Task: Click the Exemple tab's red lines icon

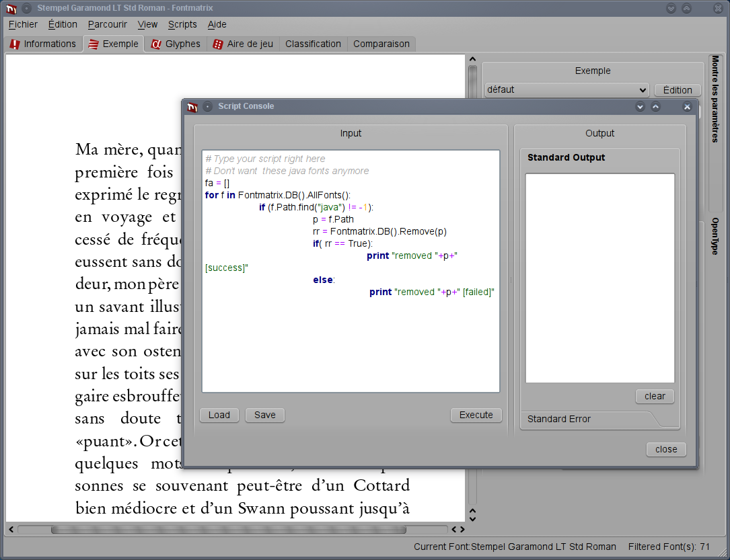Action: point(94,44)
